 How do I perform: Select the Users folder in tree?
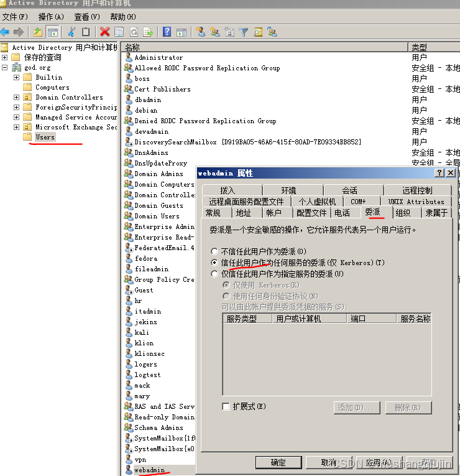pyautogui.click(x=45, y=137)
